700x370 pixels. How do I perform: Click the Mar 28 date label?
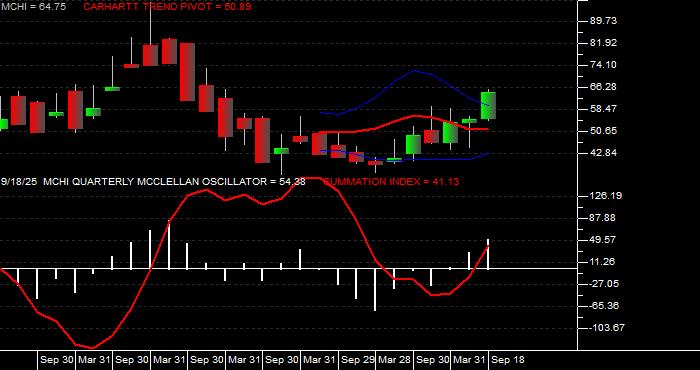(x=395, y=360)
